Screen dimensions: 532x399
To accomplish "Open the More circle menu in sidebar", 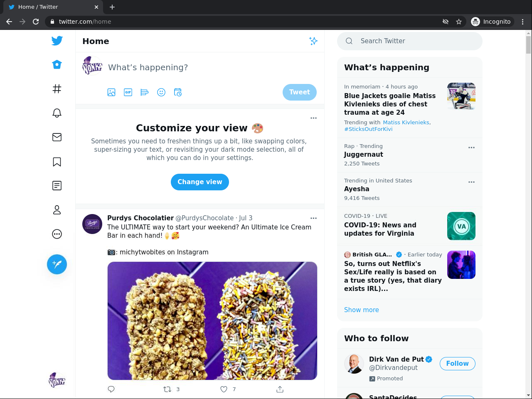I will [x=57, y=234].
